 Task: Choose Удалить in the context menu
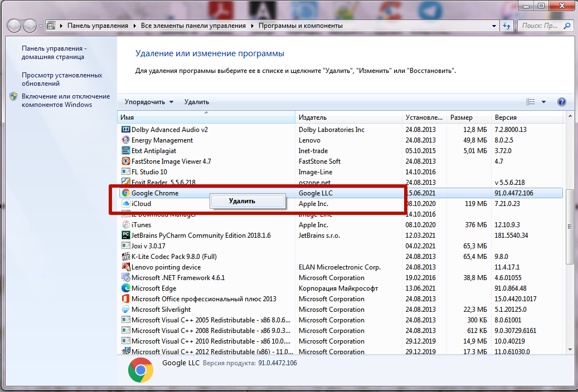242,201
